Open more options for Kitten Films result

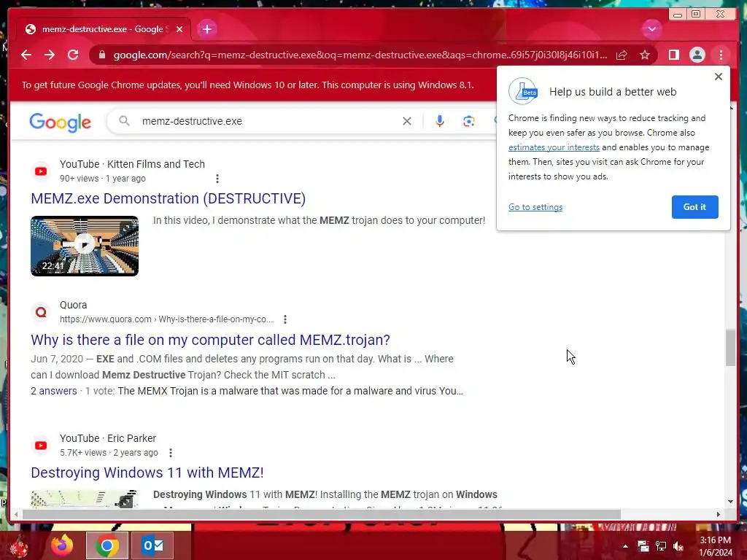click(217, 179)
